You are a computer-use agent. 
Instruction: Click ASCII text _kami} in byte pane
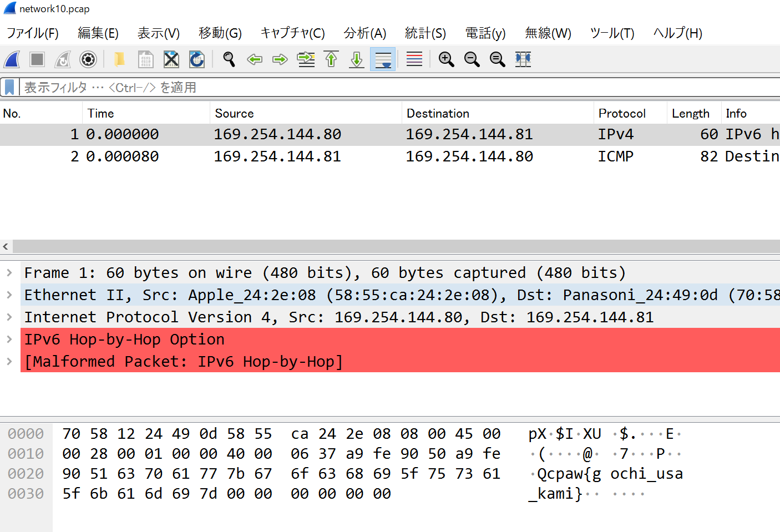[555, 494]
